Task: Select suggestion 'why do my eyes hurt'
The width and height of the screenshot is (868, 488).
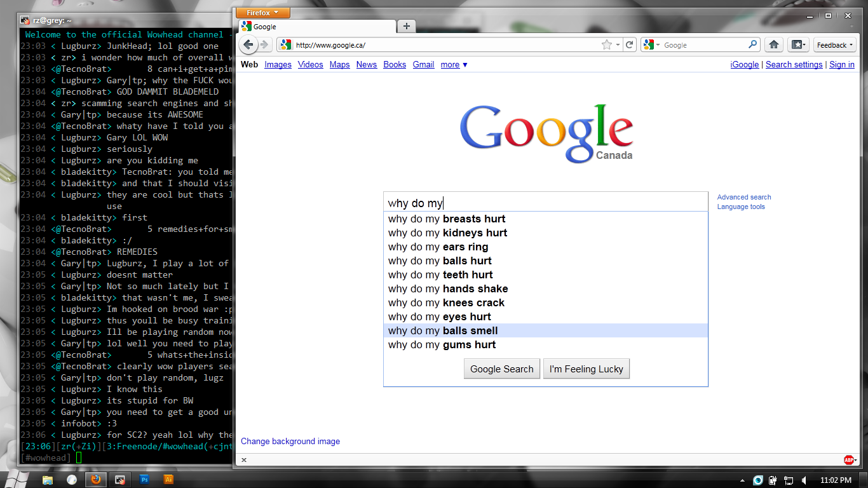Action: coord(545,316)
